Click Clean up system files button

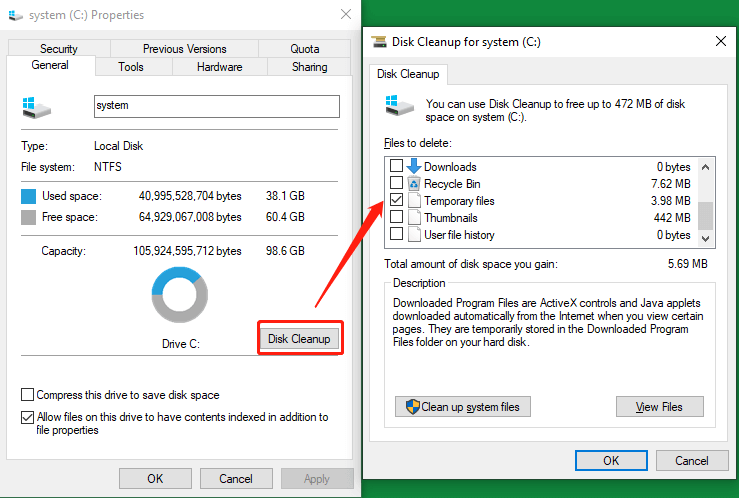point(463,407)
